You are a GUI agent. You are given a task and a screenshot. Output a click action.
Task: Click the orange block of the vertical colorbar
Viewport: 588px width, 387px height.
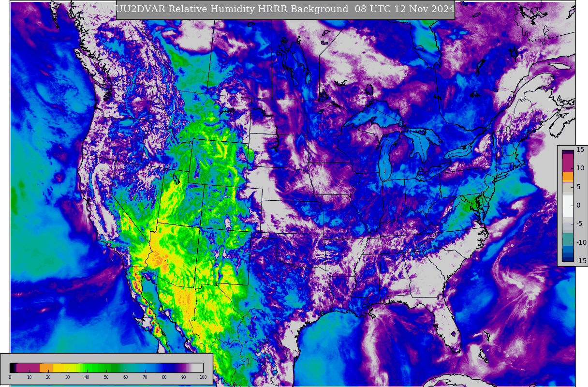tap(568, 177)
